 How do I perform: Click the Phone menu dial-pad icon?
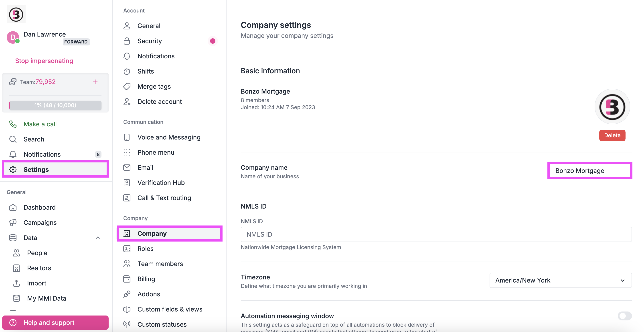[127, 152]
